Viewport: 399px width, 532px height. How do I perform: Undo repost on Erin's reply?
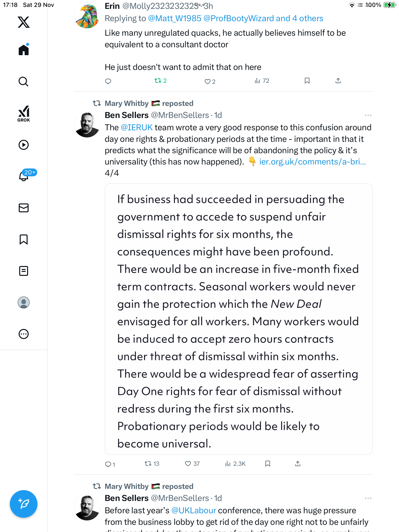[158, 81]
